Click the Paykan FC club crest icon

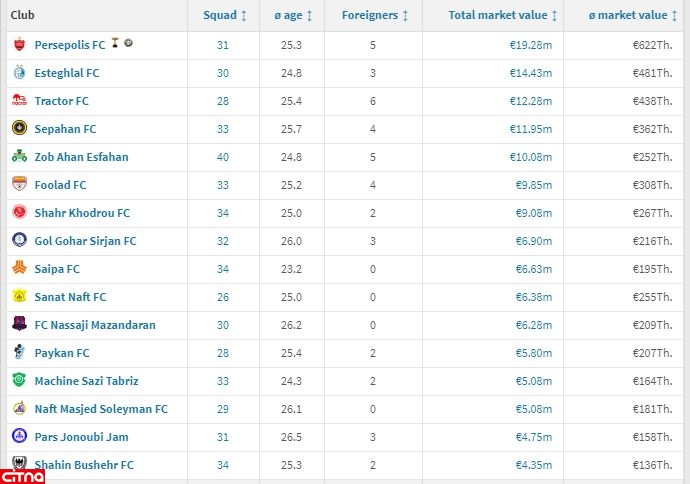pyautogui.click(x=19, y=353)
